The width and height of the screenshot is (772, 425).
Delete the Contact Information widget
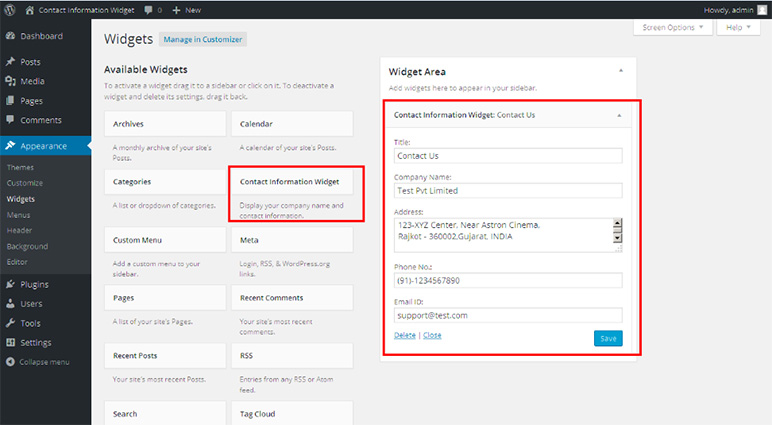coord(405,335)
